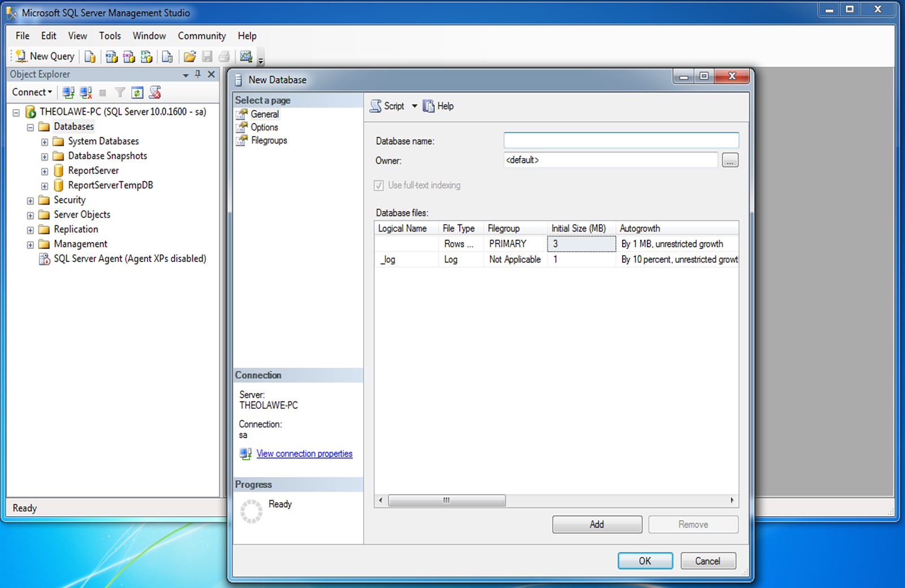Open the Tools menu
This screenshot has height=588, width=905.
110,36
